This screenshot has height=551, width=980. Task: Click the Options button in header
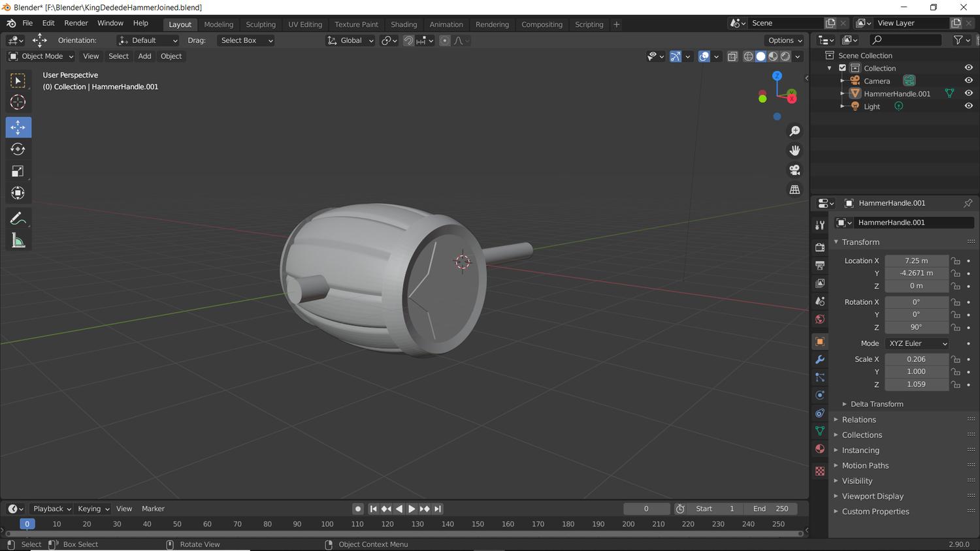click(x=785, y=40)
